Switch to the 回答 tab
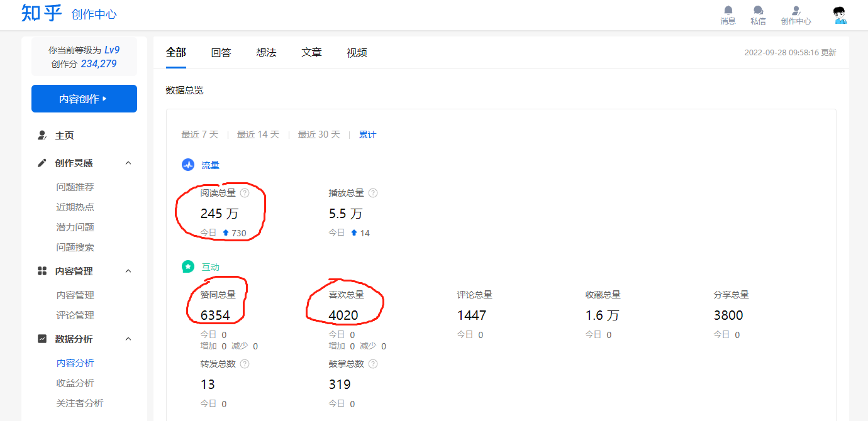Screen dimensions: 868x421 click(221, 53)
